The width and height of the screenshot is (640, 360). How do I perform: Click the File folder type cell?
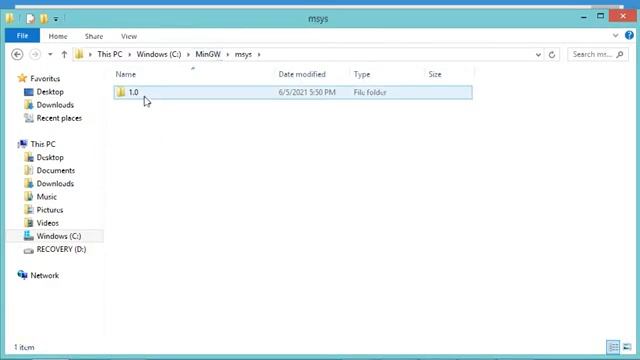(370, 92)
